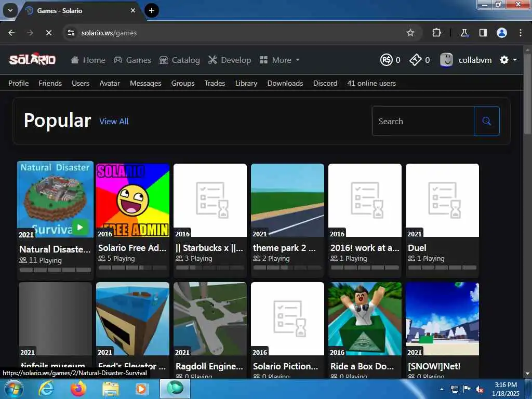Image resolution: width=532 pixels, height=399 pixels.
Task: Click the Duel game title
Action: 417,248
